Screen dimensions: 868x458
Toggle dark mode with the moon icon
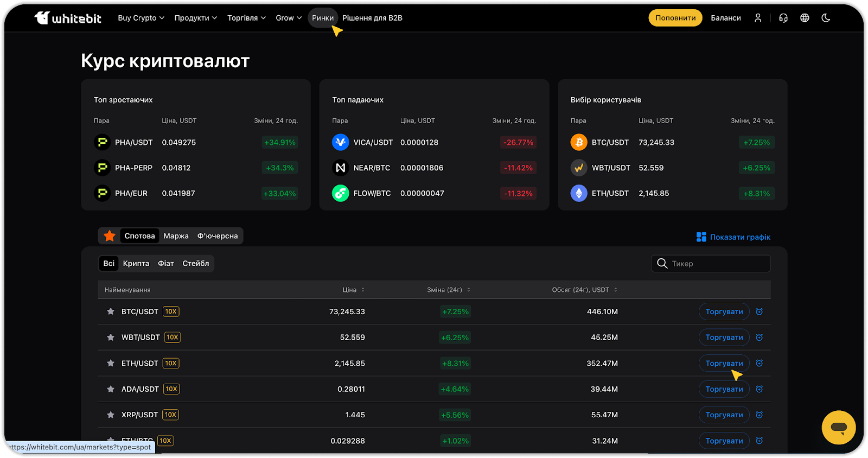(x=826, y=18)
